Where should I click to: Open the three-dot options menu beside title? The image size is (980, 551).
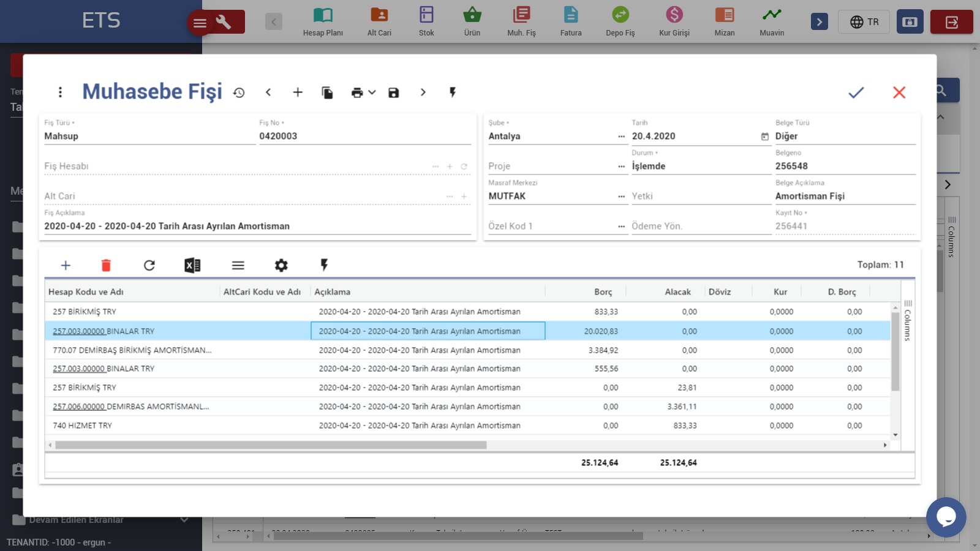tap(60, 92)
